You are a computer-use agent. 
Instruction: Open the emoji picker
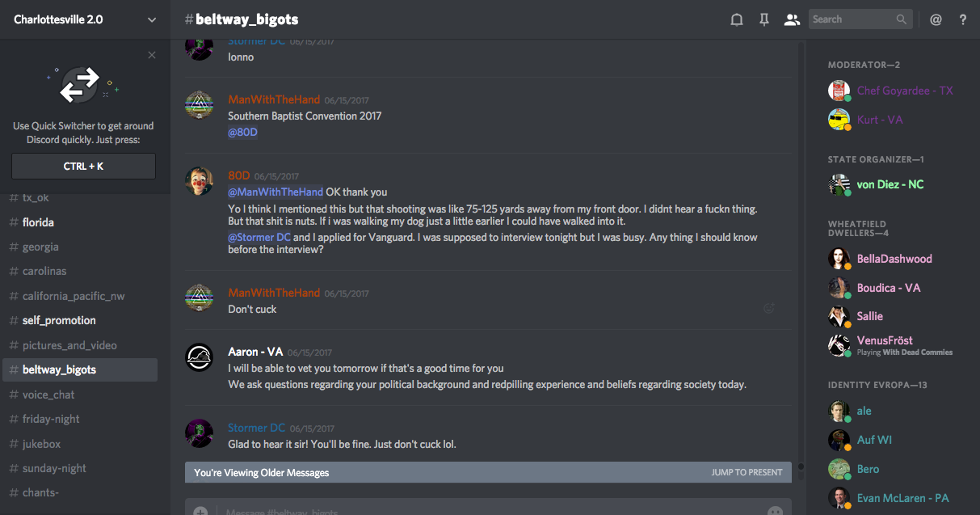coord(775,511)
